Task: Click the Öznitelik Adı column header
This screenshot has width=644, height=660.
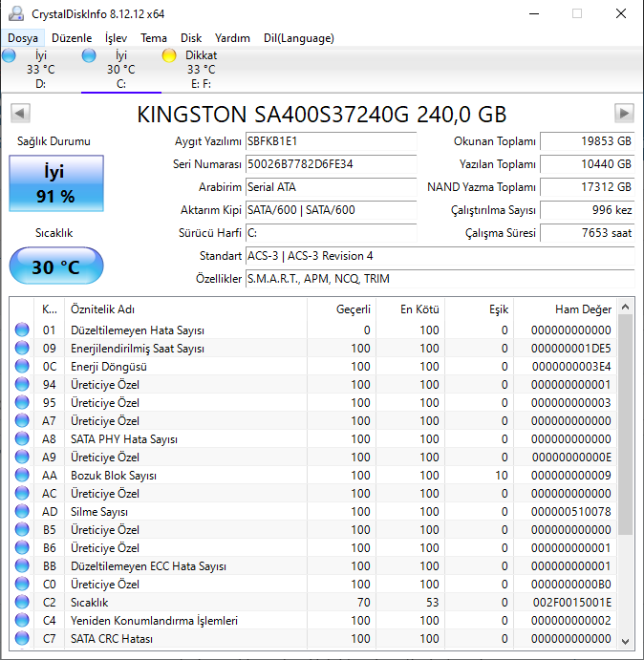Action: click(x=185, y=309)
